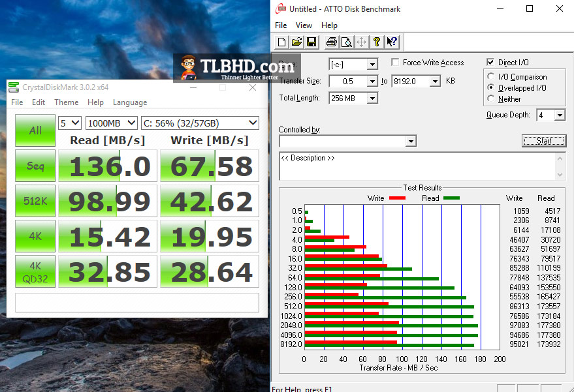Image resolution: width=574 pixels, height=392 pixels.
Task: Open CrystalDiskMark drive C: selection dropdown
Action: coord(200,123)
